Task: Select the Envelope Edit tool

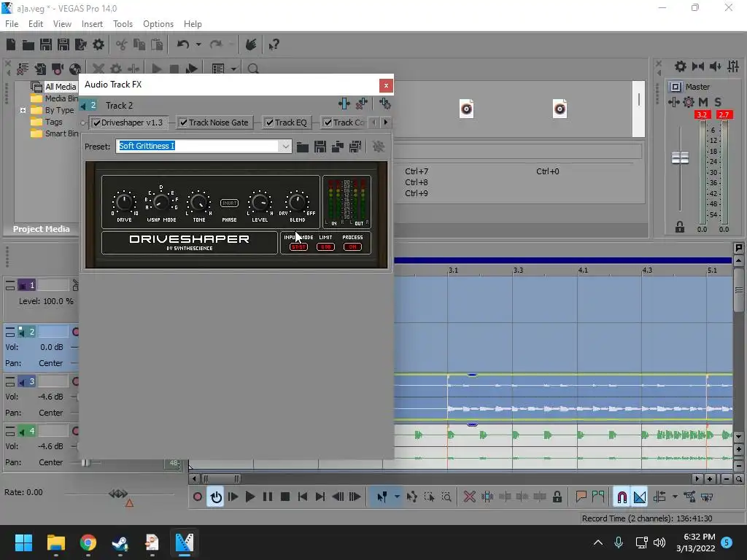Action: tap(411, 497)
